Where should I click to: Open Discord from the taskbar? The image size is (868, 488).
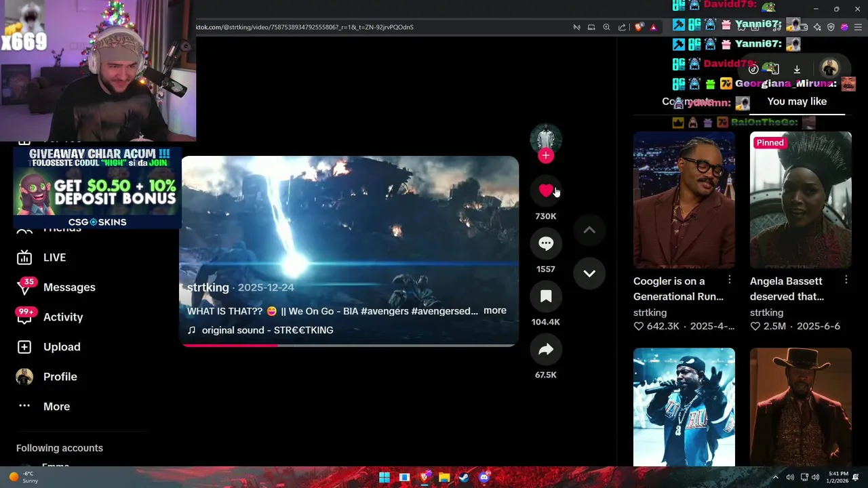pyautogui.click(x=484, y=477)
